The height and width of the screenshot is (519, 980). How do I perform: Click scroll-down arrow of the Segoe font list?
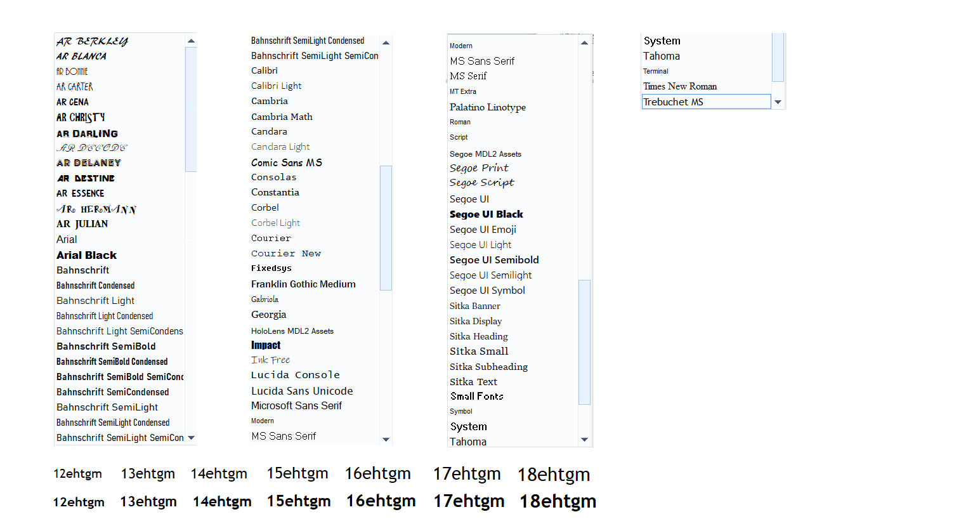pos(584,439)
